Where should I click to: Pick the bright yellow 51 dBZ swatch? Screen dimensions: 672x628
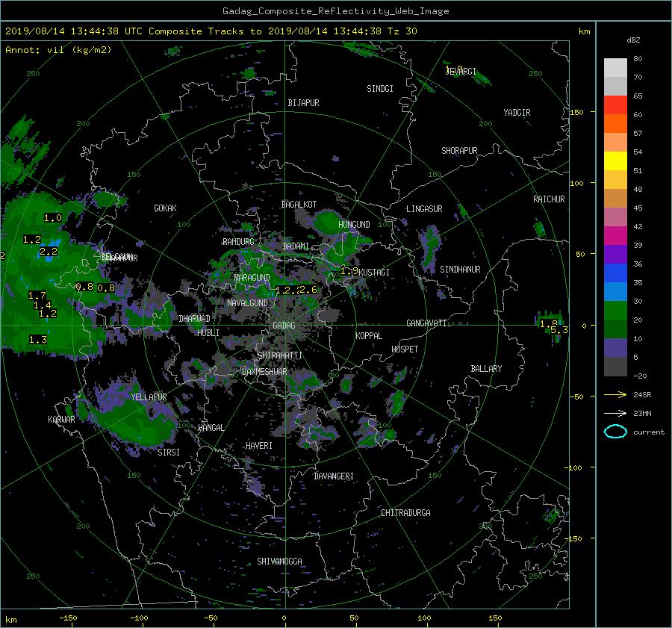point(615,161)
